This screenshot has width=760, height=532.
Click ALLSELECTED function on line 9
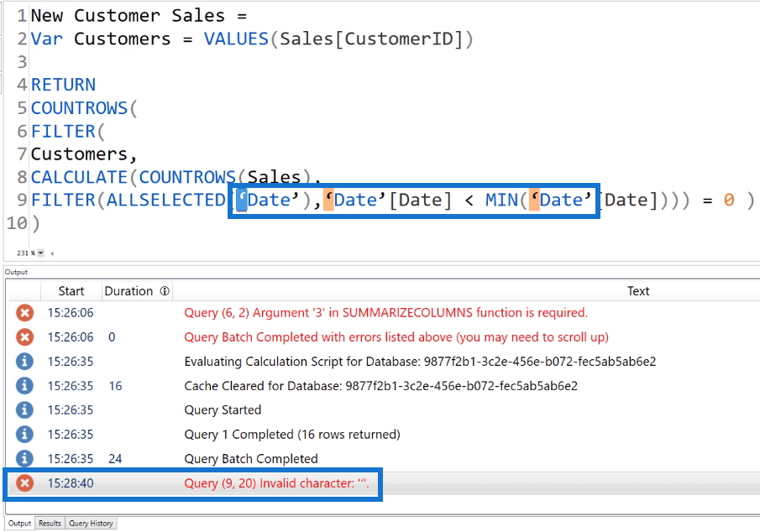[x=165, y=200]
